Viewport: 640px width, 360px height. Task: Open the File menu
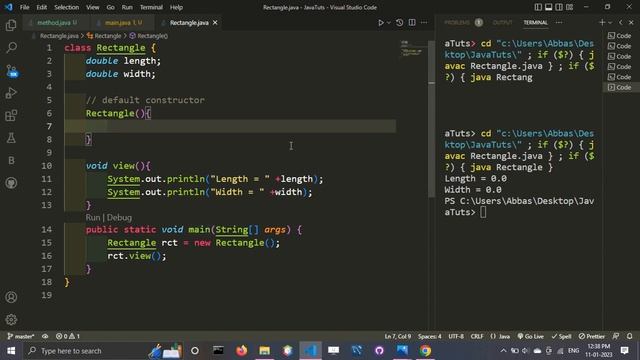pos(24,7)
